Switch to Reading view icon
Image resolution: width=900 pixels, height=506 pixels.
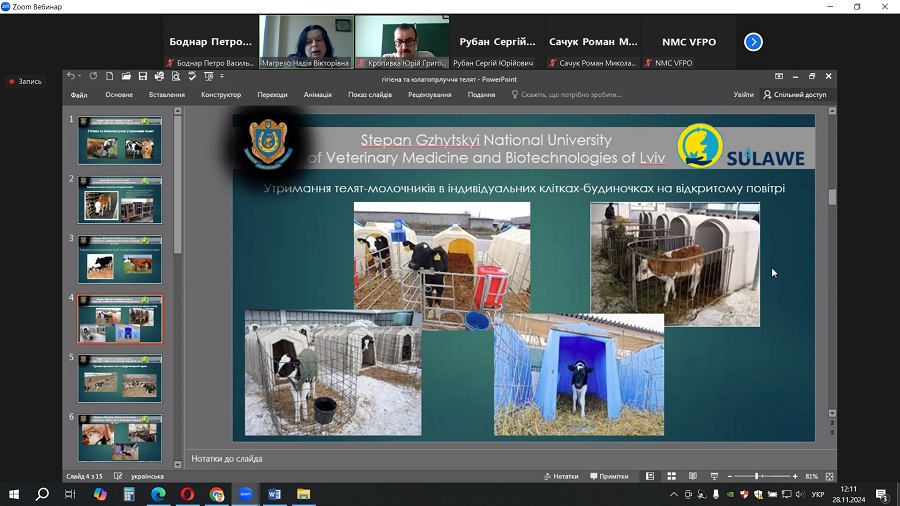[x=693, y=476]
